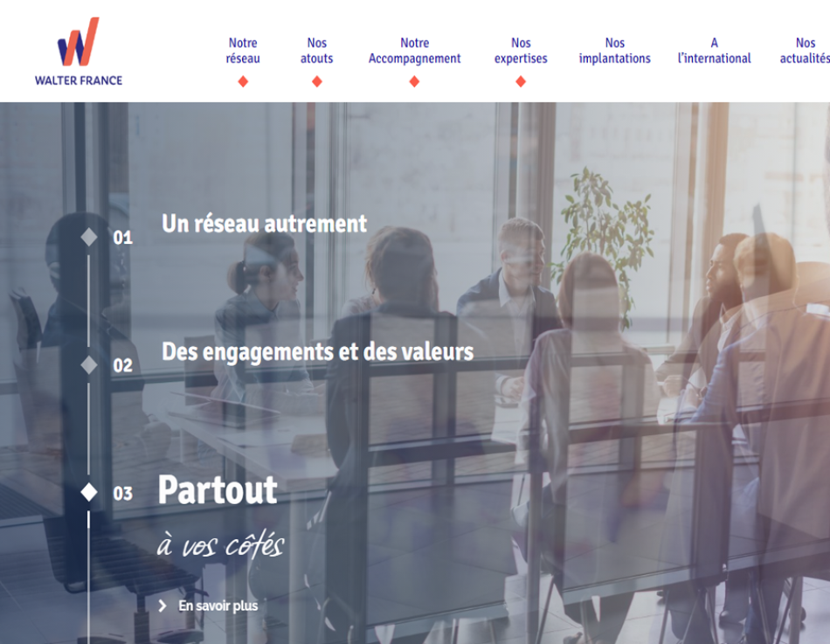Open the Nos expertises menu
The image size is (830, 644).
pyautogui.click(x=521, y=51)
